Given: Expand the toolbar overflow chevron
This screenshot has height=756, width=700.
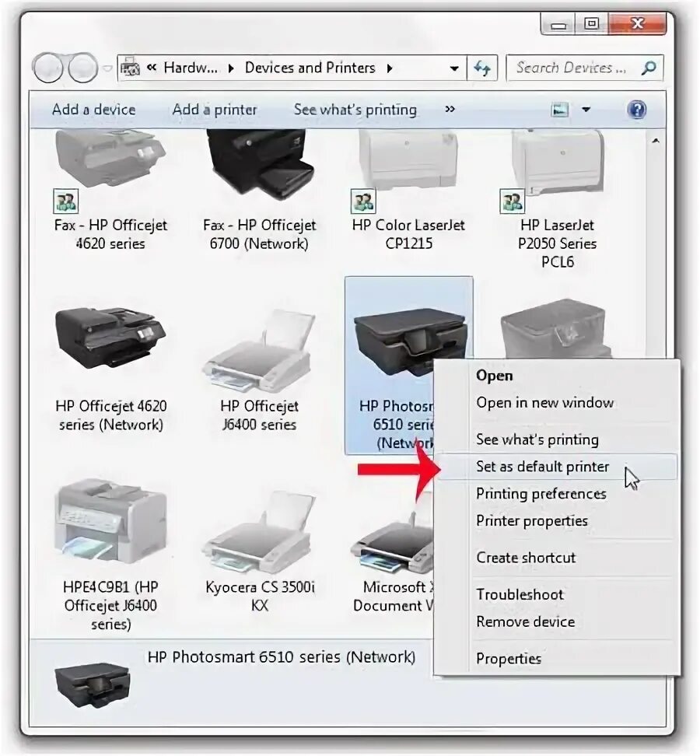Looking at the screenshot, I should point(450,110).
